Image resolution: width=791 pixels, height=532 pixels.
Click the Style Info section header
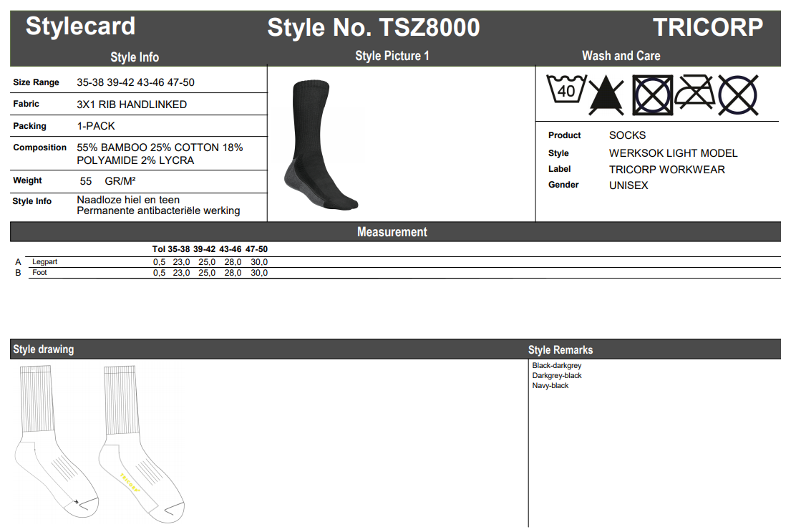click(x=135, y=57)
